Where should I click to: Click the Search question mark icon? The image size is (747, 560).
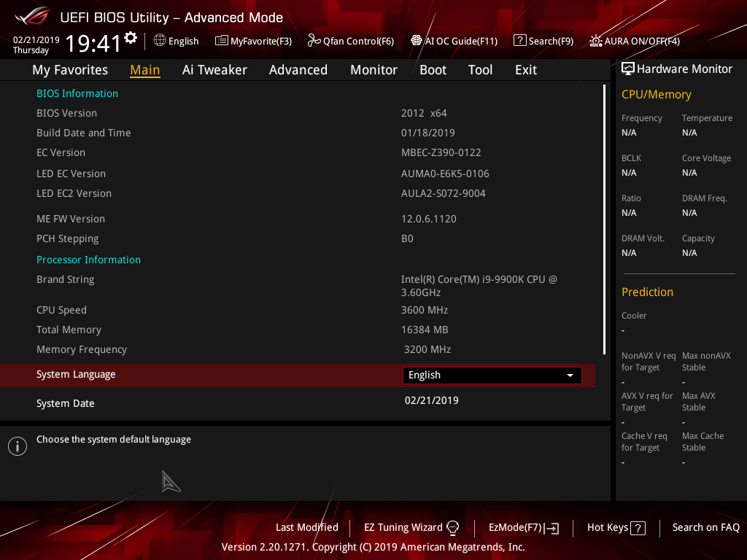519,41
